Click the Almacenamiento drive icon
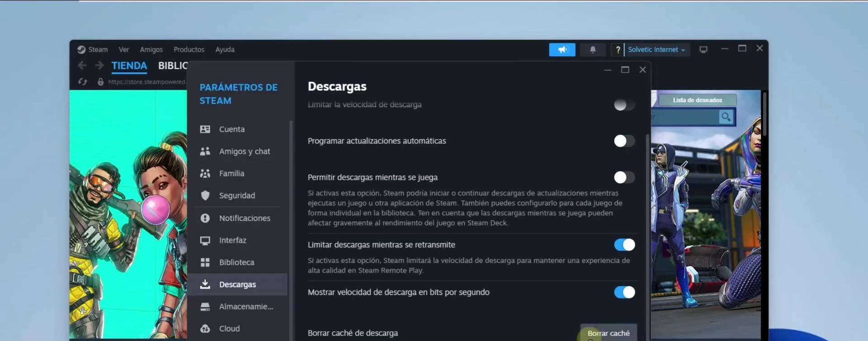868x341 pixels. [205, 307]
